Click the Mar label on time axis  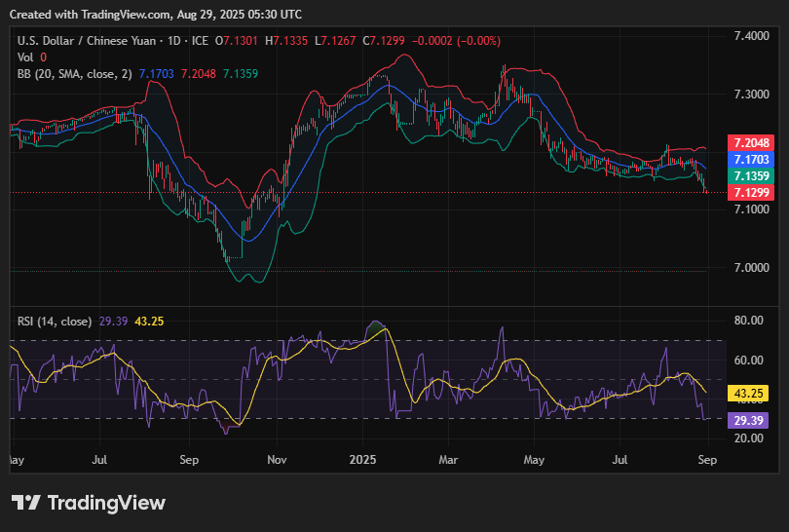pyautogui.click(x=448, y=460)
